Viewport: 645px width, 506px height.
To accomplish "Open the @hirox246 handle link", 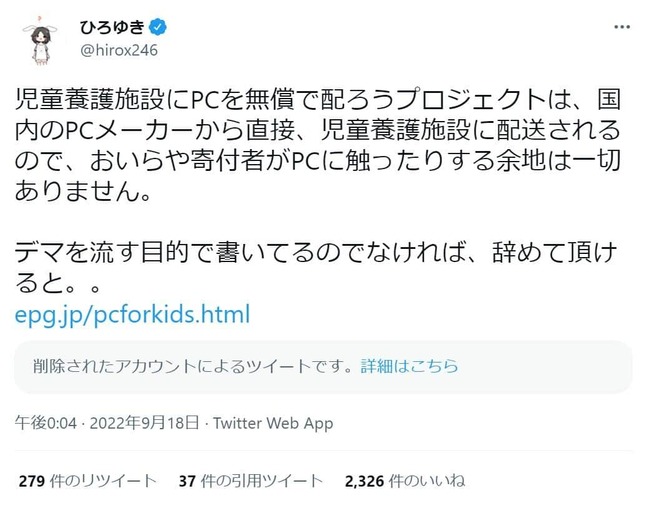I will point(120,49).
